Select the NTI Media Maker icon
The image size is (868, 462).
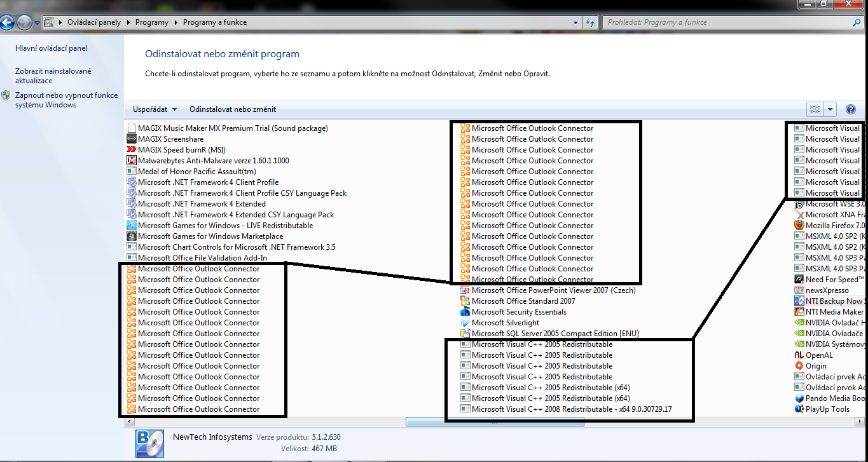coord(799,312)
